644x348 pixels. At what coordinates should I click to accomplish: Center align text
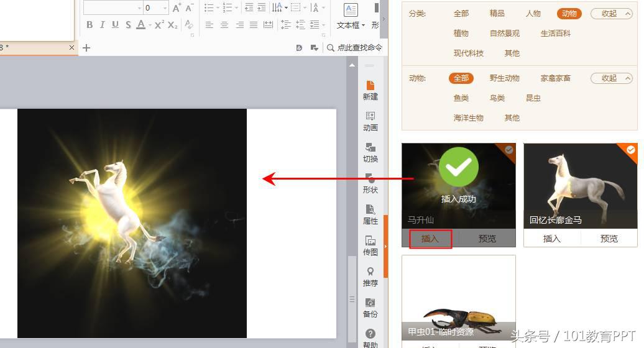[224, 25]
